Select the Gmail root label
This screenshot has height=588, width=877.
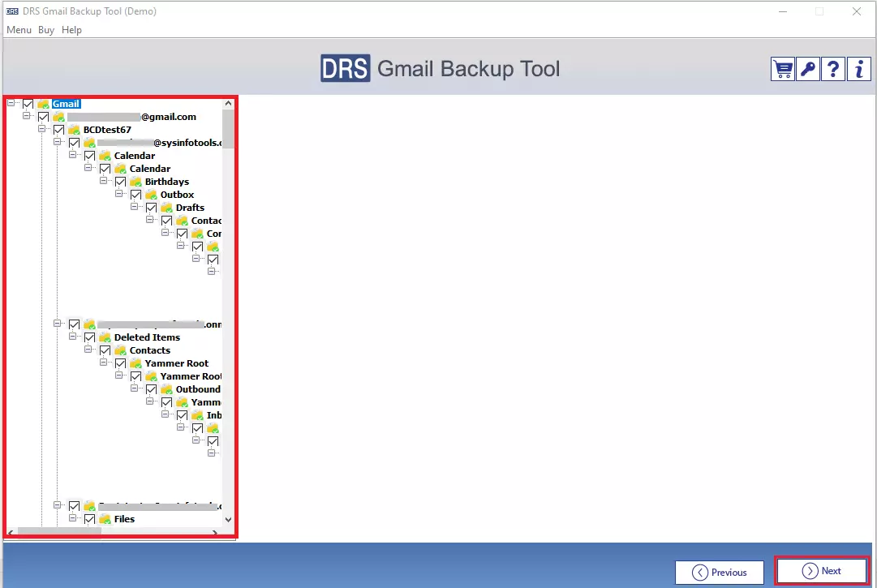point(66,104)
